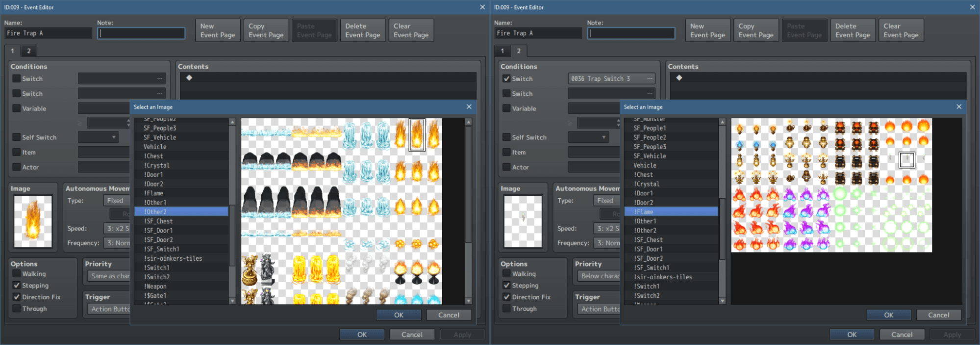This screenshot has height=345, width=980.
Task: Focus the Name field in right window
Action: point(538,33)
